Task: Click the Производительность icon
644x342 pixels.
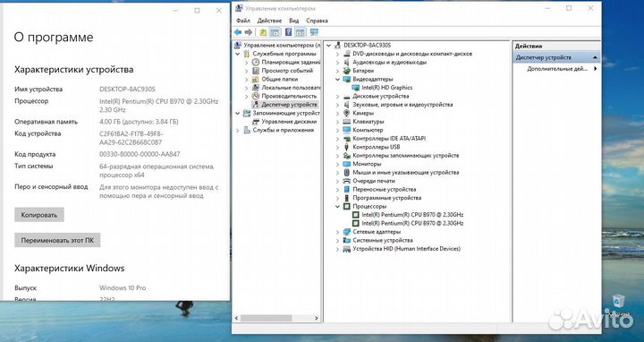Action: [x=256, y=96]
